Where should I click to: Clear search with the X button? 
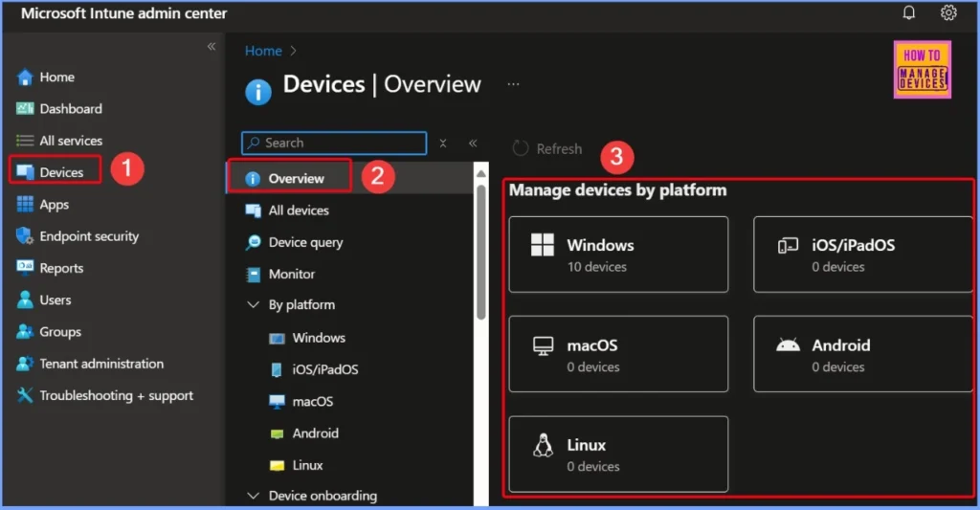coord(442,144)
